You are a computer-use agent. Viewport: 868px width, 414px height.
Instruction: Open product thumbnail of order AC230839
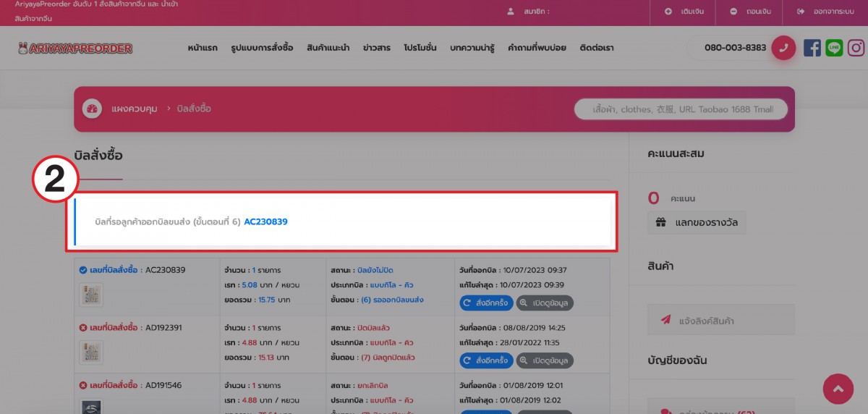(x=91, y=294)
